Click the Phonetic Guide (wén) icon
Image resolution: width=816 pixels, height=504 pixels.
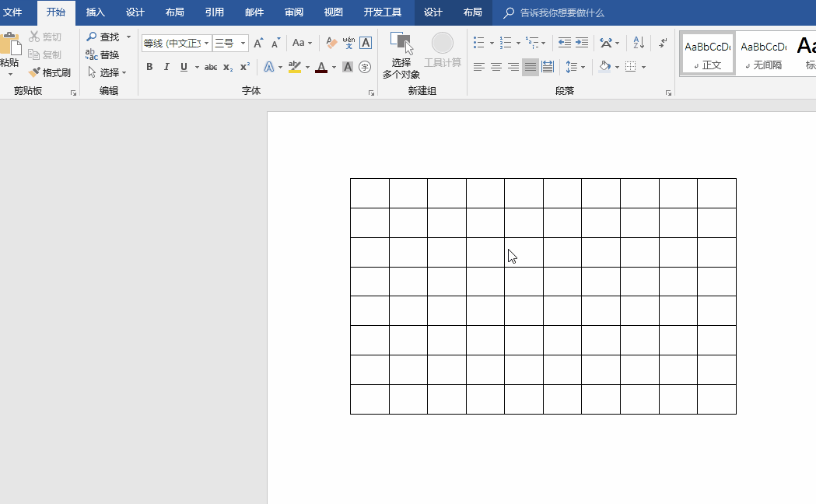[348, 43]
